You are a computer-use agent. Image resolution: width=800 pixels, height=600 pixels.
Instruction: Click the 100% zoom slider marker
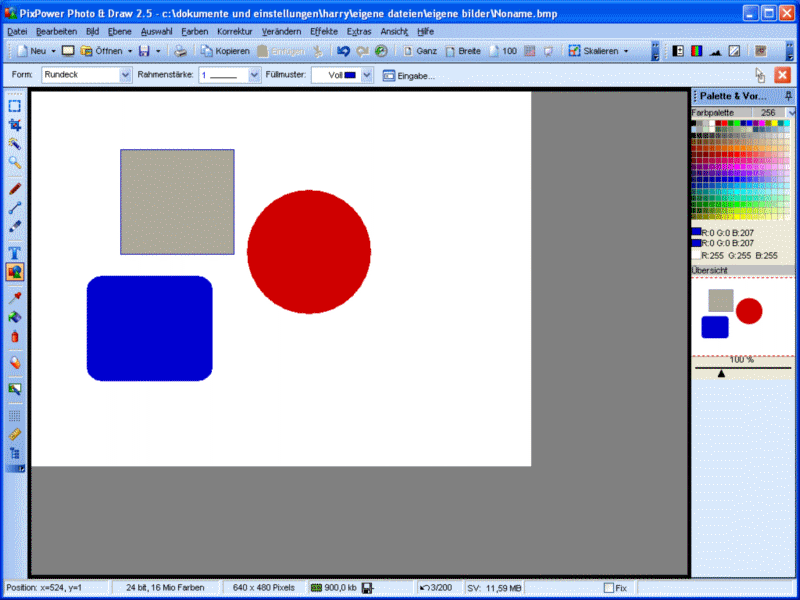[721, 374]
